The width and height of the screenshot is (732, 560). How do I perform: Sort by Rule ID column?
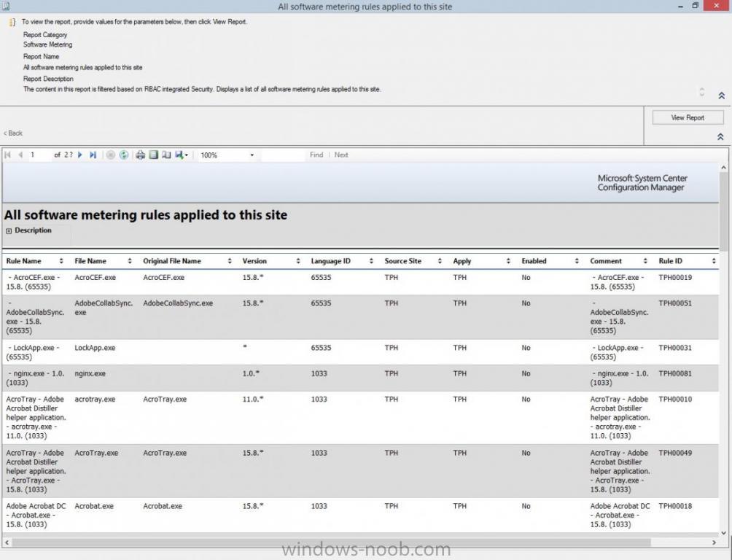pyautogui.click(x=714, y=261)
